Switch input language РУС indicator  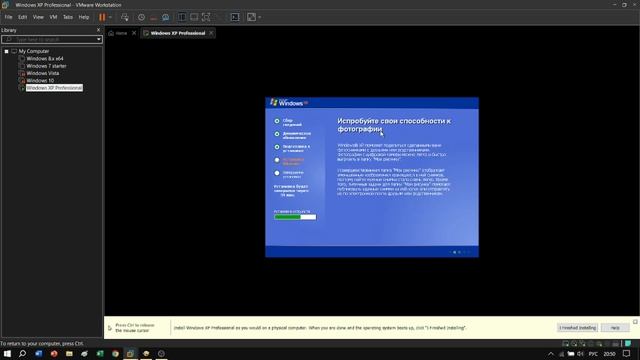pos(593,354)
